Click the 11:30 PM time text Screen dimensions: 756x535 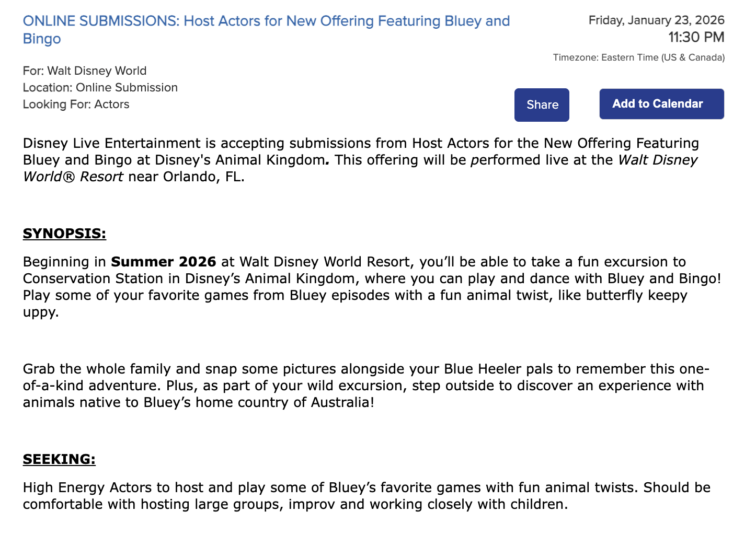point(696,38)
